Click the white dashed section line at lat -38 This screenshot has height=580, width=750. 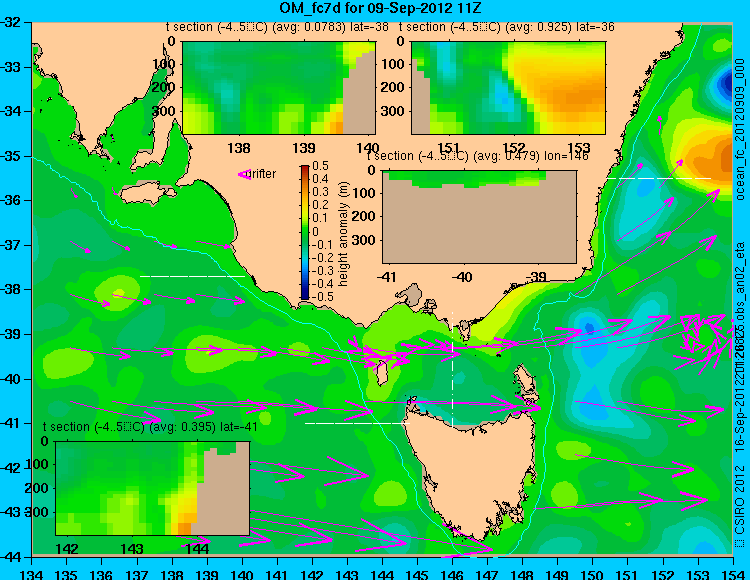click(x=192, y=276)
